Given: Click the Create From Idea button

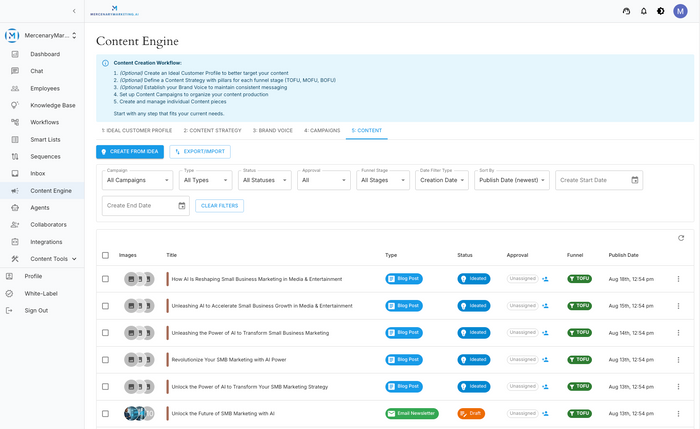Looking at the screenshot, I should coord(130,152).
